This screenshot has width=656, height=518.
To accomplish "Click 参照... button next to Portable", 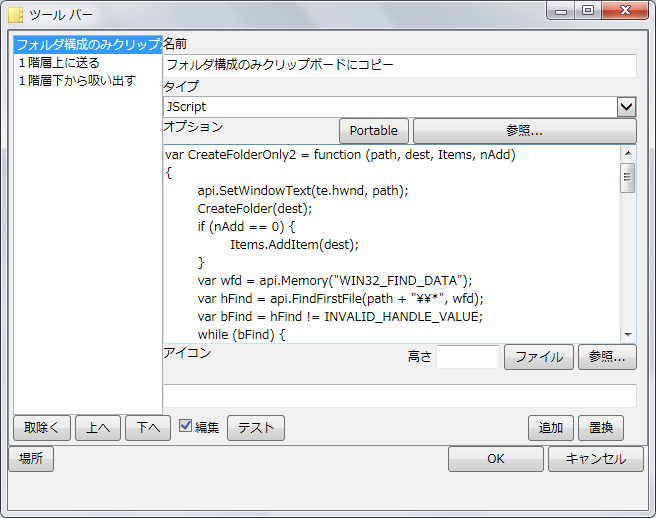I will point(525,131).
